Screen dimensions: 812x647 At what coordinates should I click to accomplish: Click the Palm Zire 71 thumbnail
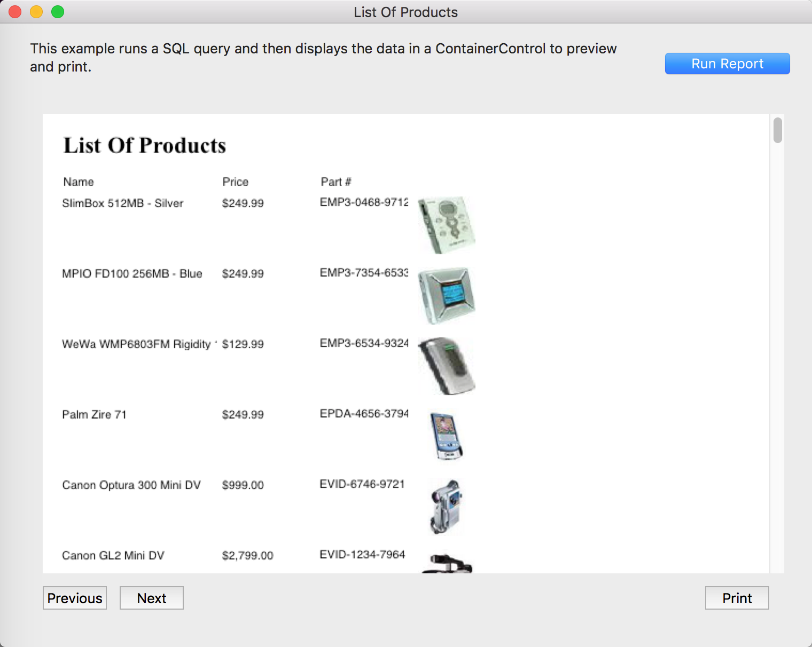point(444,434)
